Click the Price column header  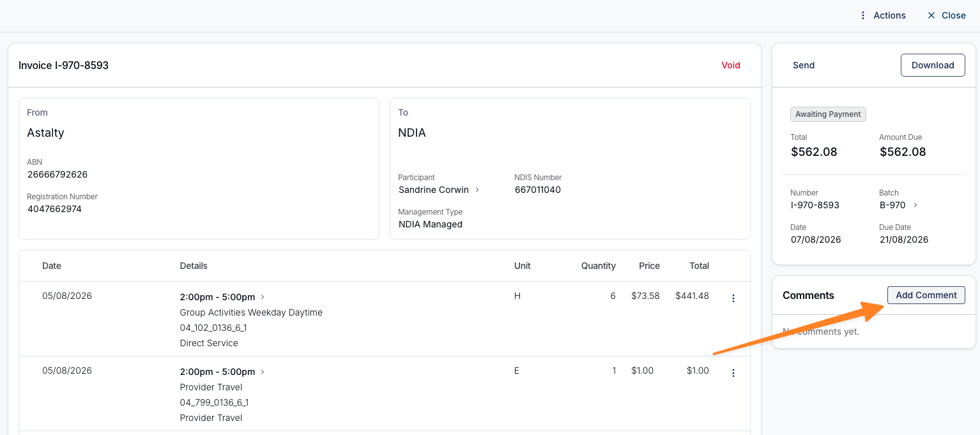(649, 266)
